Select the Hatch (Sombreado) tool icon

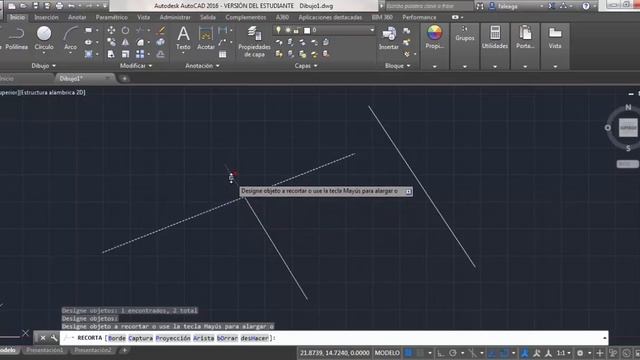coord(89,54)
